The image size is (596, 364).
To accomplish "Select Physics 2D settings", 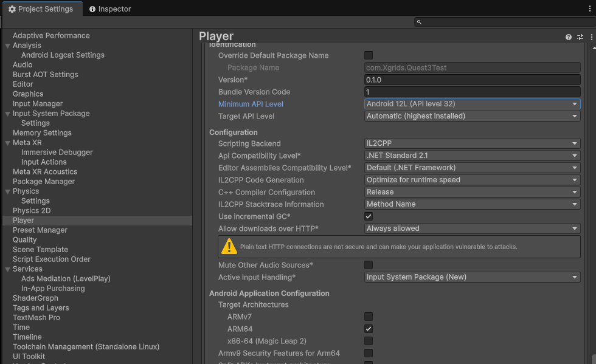I will (32, 210).
